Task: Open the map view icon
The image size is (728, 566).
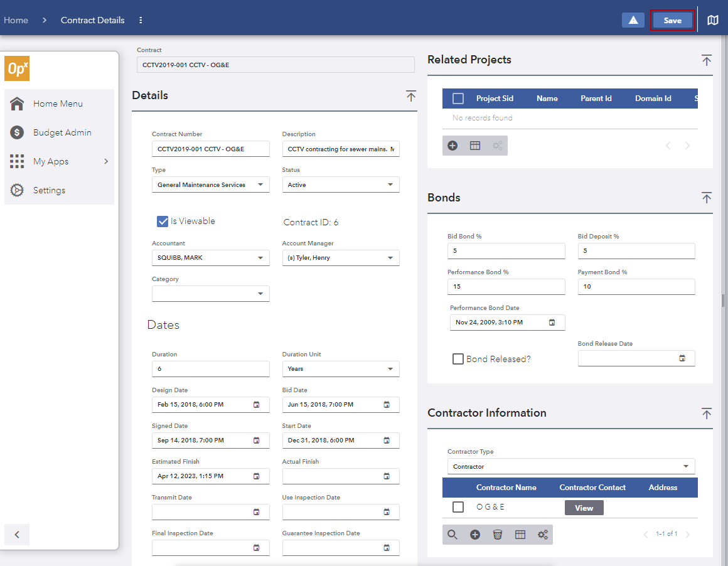Action: click(713, 21)
